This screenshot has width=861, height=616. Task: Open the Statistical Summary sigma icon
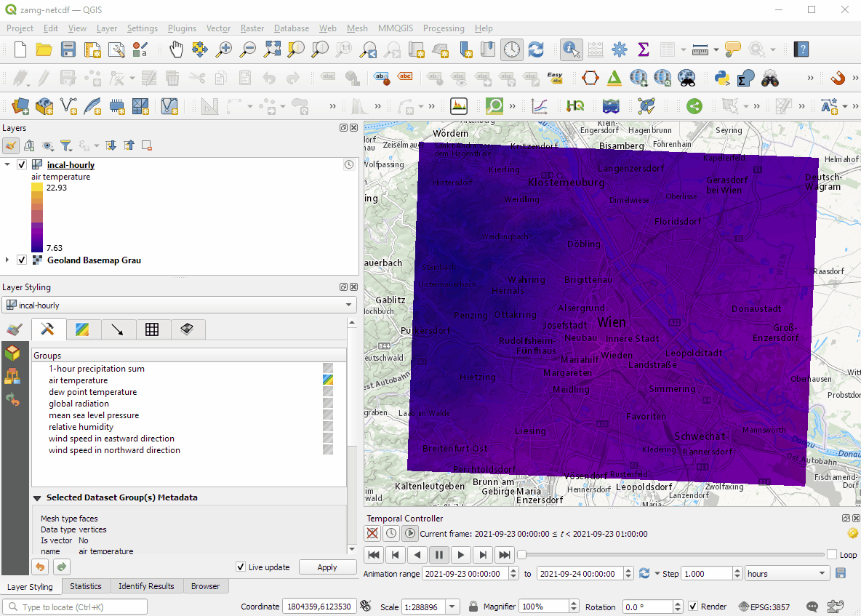(x=643, y=49)
